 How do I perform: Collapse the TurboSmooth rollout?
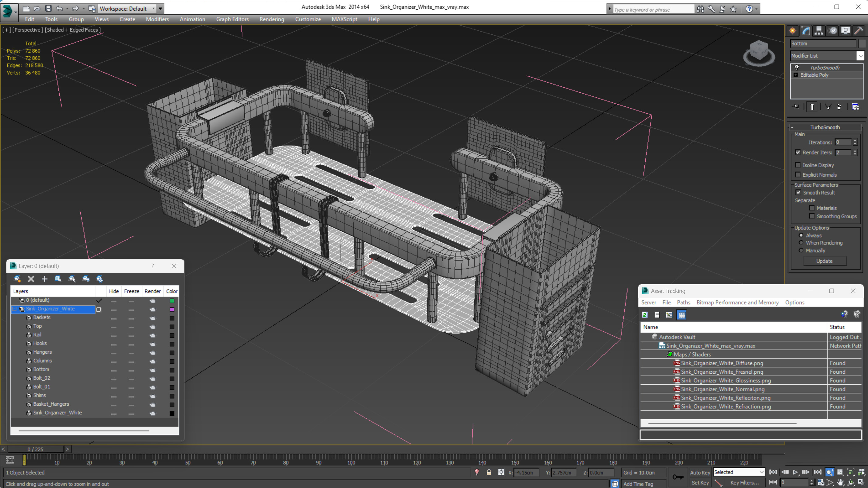click(825, 127)
